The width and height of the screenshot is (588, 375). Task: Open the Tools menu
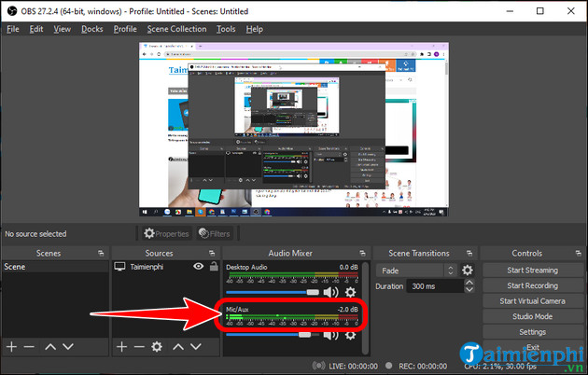click(226, 29)
